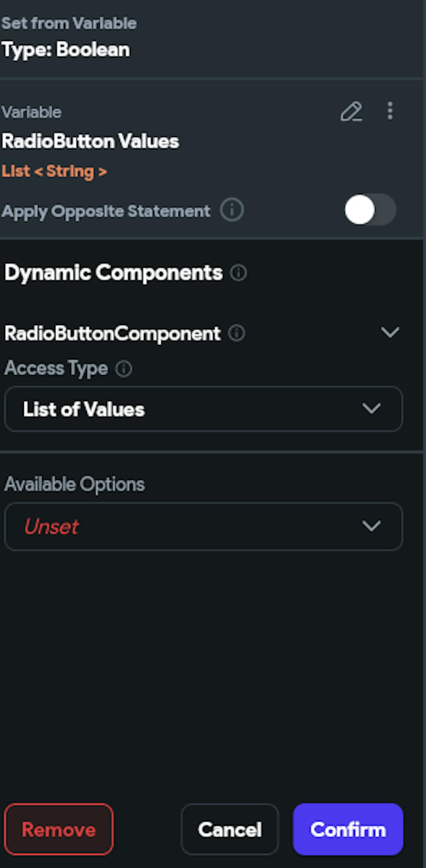Click the pencil edit icon beside Variable
The height and width of the screenshot is (868, 426).
click(351, 112)
